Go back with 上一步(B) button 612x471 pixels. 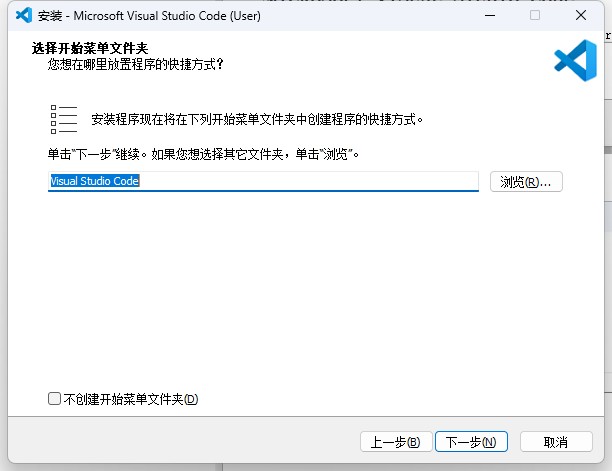pyautogui.click(x=396, y=442)
